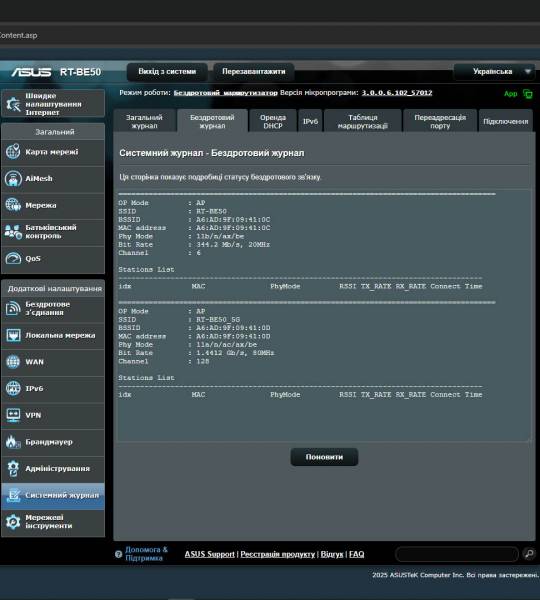The height and width of the screenshot is (600, 540).
Task: Open firmware version 3.0.0.6.102_57012 link
Action: pyautogui.click(x=397, y=93)
